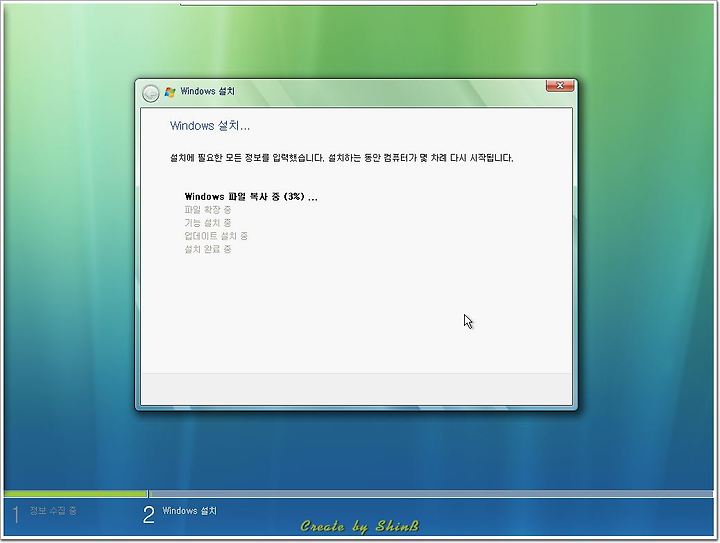
Task: Click the sentence starting with '설치에 필요한 모든 정보를'
Action: pos(342,158)
